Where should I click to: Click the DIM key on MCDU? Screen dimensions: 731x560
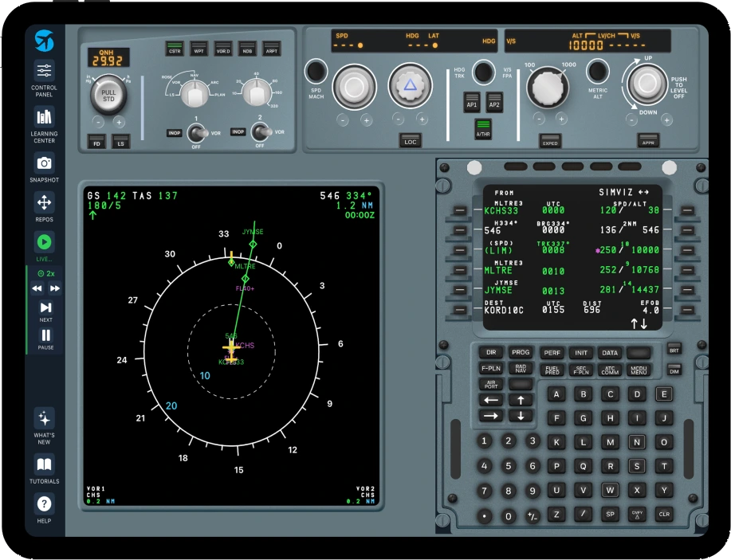click(674, 371)
